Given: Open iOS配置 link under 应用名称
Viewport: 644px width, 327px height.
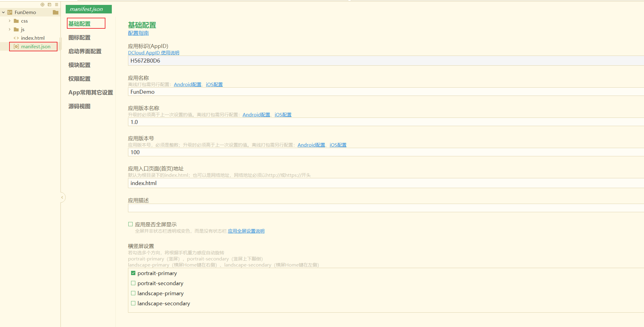Looking at the screenshot, I should pyautogui.click(x=214, y=85).
